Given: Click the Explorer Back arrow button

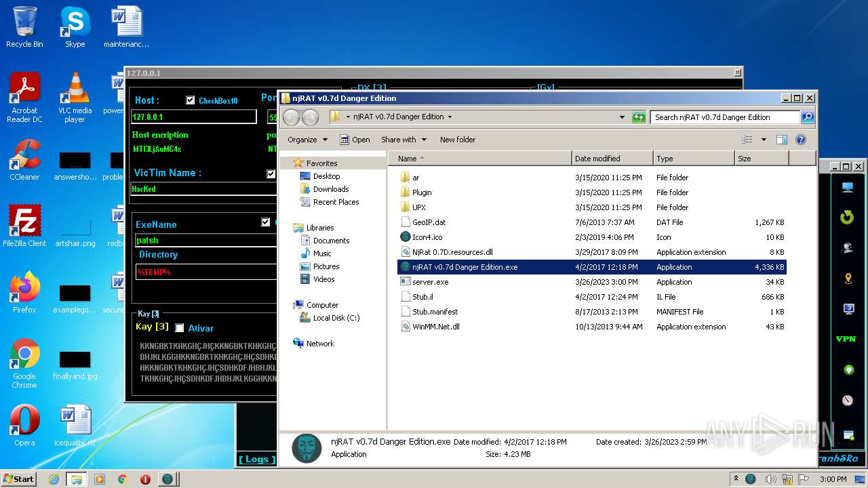Looking at the screenshot, I should tap(292, 117).
